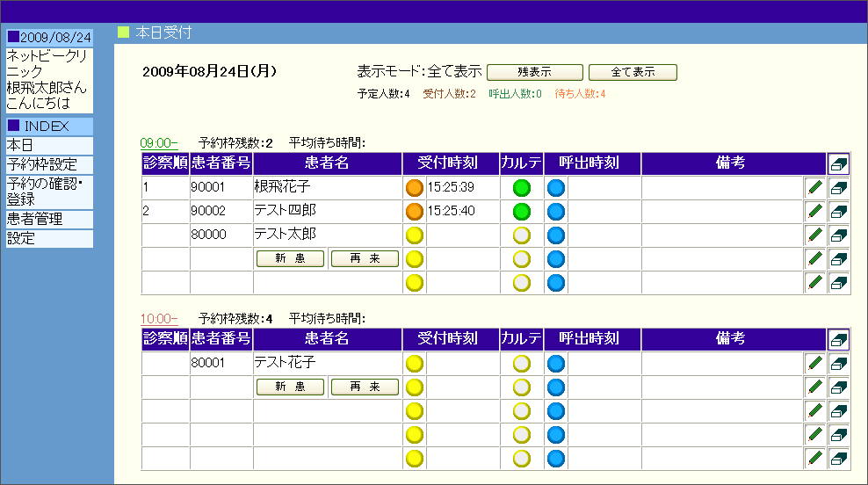Open 患者管理 from the INDEX menu
Image resolution: width=868 pixels, height=485 pixels.
[x=48, y=219]
